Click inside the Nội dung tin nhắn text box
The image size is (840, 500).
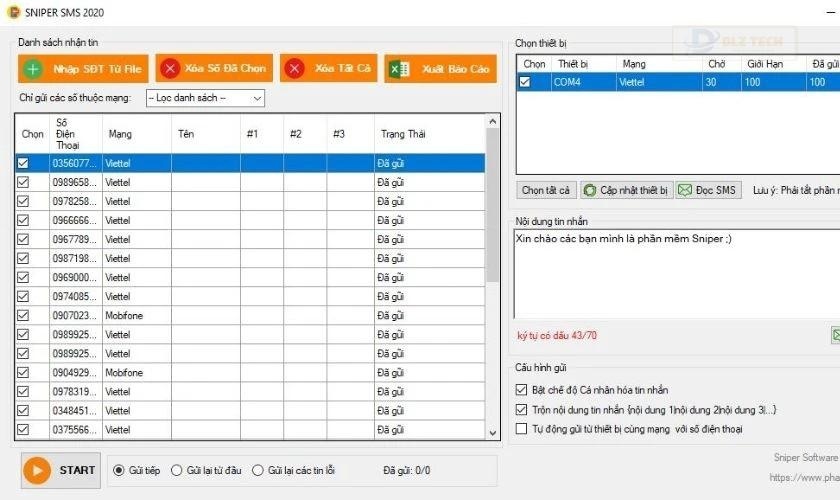677,274
